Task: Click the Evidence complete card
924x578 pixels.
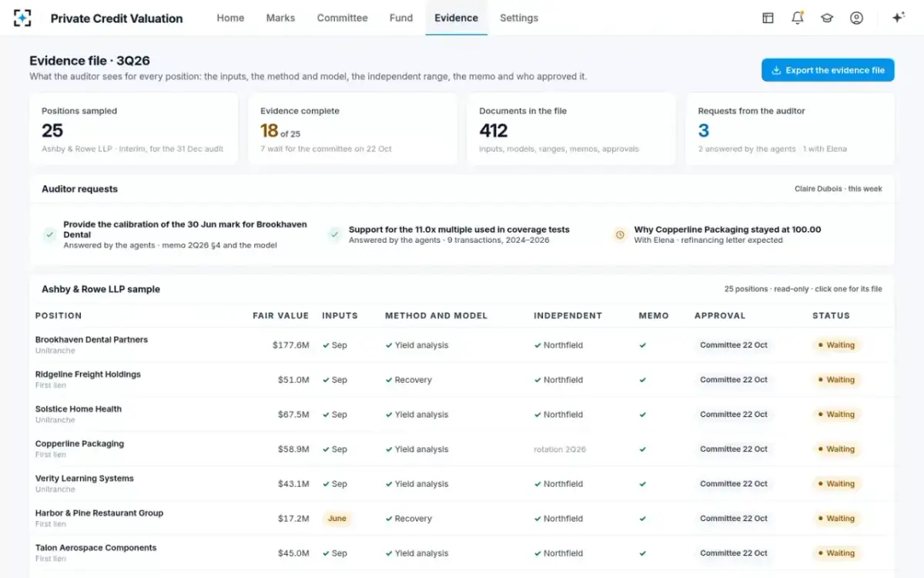Action: tap(353, 129)
